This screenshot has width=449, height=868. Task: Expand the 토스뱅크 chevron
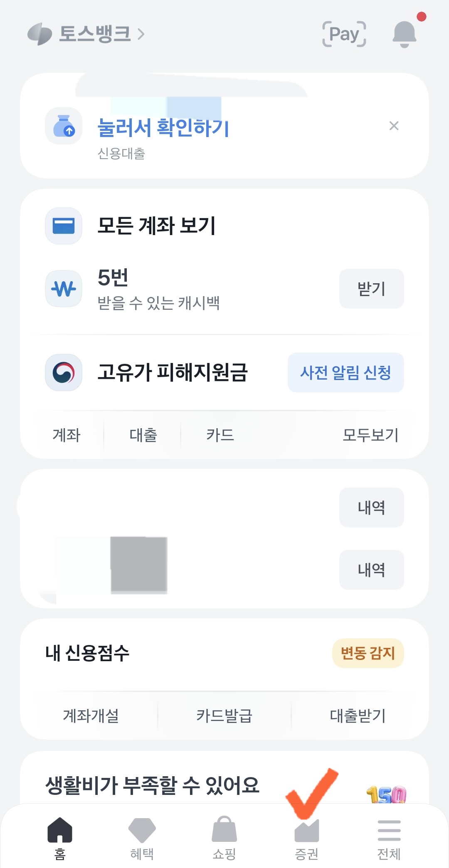pyautogui.click(x=141, y=34)
